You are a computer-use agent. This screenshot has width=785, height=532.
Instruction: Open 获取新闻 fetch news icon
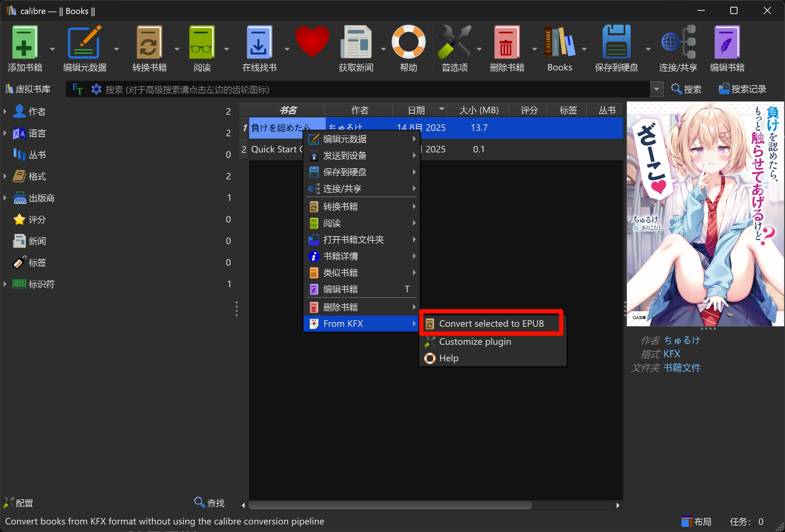click(356, 42)
